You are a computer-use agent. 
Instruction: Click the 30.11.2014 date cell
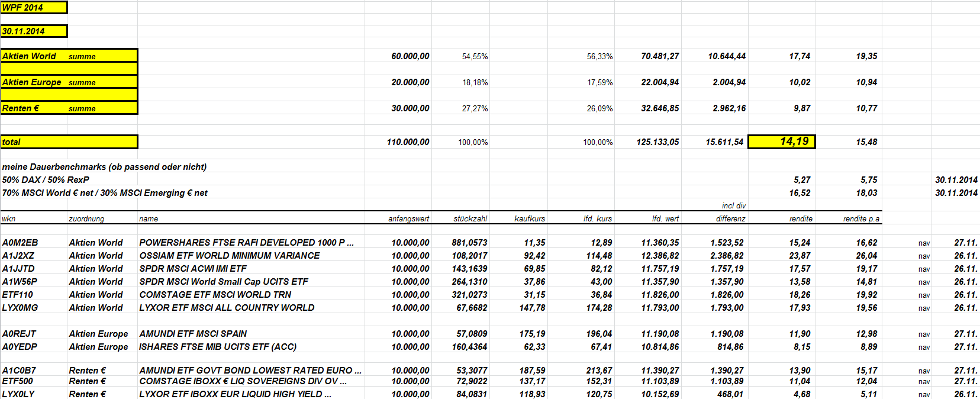pos(34,31)
